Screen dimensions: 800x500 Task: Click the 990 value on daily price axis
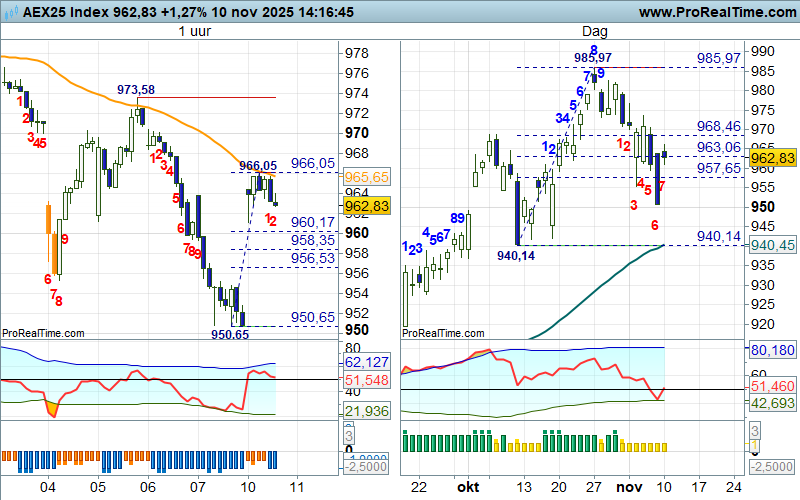coord(763,51)
